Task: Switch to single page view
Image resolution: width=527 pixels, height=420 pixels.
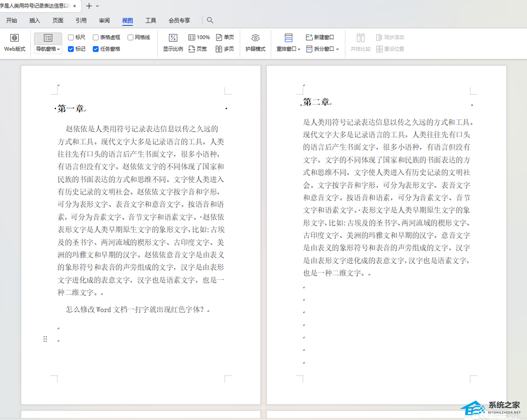Action: [225, 37]
